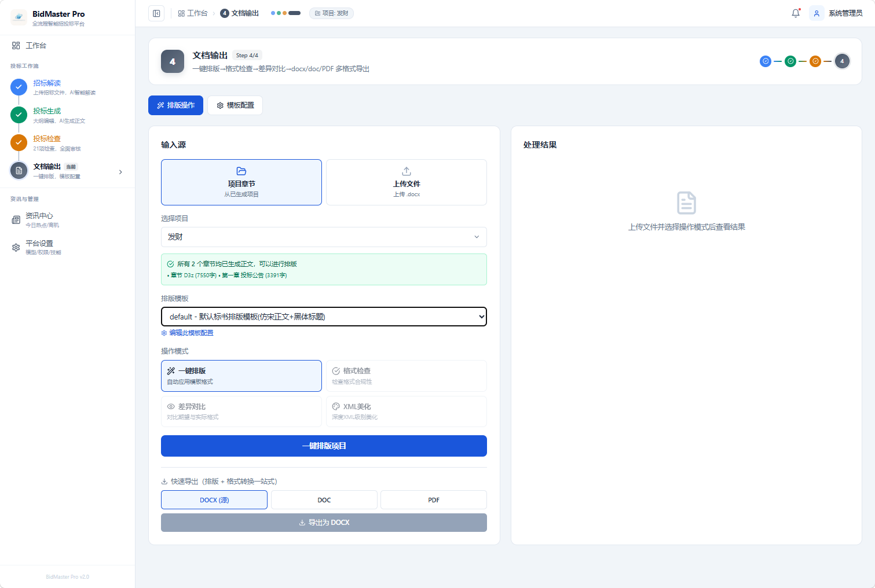
Task: Click the breadcrumb step 4 circle icon
Action: point(225,13)
